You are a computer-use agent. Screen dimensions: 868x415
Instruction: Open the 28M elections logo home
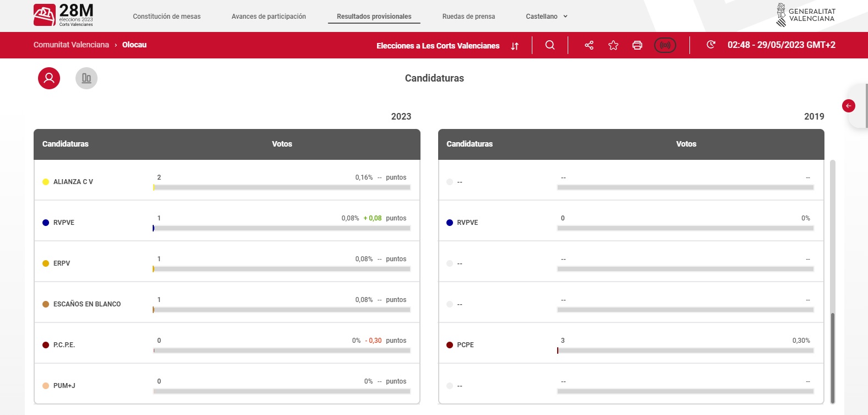[63, 15]
